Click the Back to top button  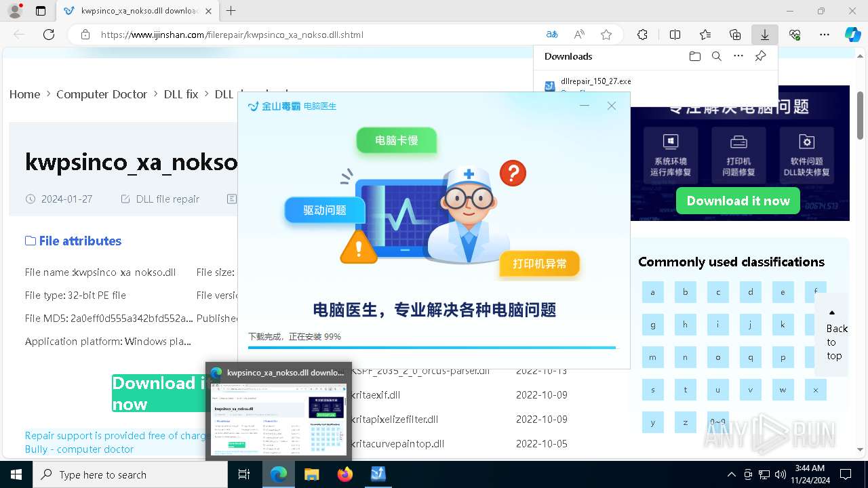pos(832,335)
